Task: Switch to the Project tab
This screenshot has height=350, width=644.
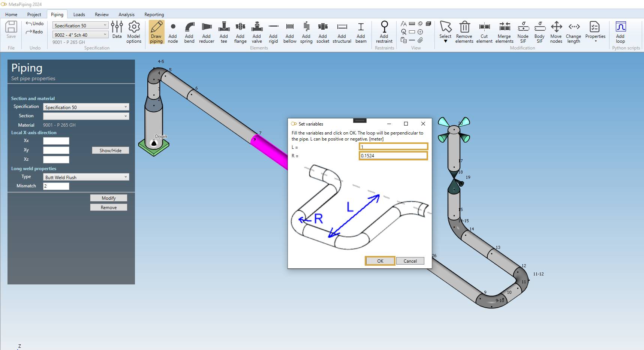Action: point(34,15)
